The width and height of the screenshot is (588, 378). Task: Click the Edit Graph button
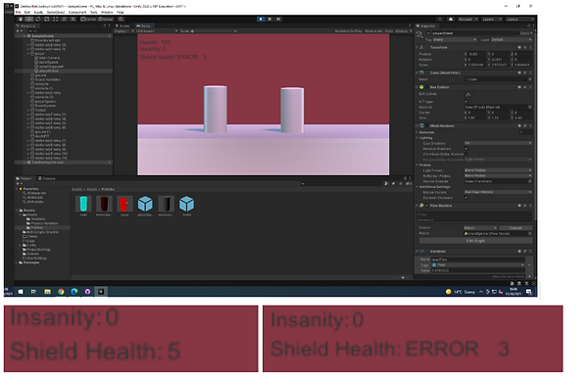(475, 241)
